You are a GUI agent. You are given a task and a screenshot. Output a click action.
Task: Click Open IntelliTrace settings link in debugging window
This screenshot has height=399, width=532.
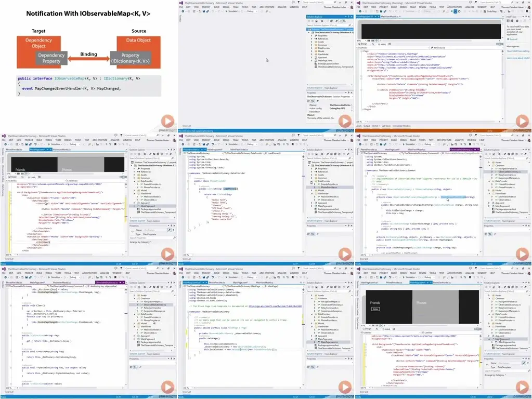click(518, 51)
